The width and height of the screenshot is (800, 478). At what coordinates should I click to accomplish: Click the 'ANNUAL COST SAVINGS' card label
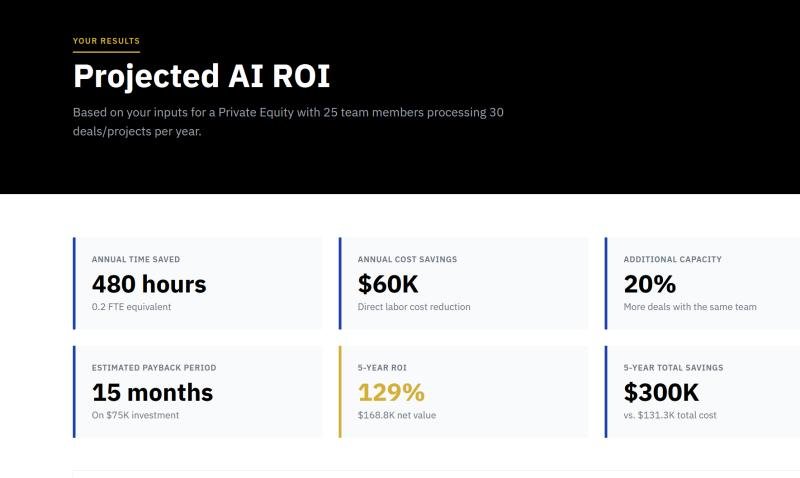pos(407,260)
